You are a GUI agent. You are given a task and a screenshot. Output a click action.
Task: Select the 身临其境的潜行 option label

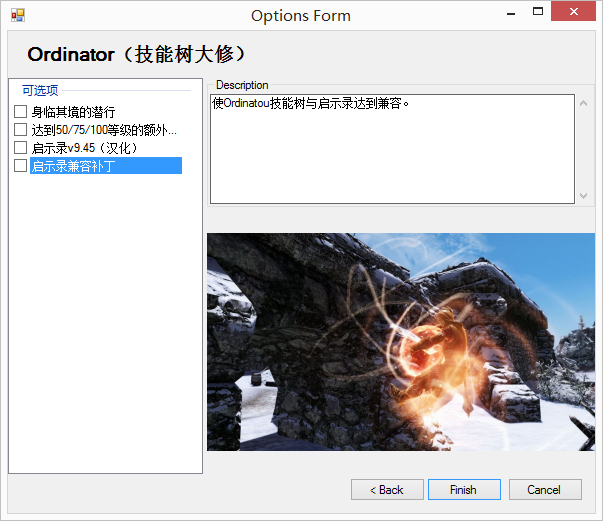[x=73, y=112]
